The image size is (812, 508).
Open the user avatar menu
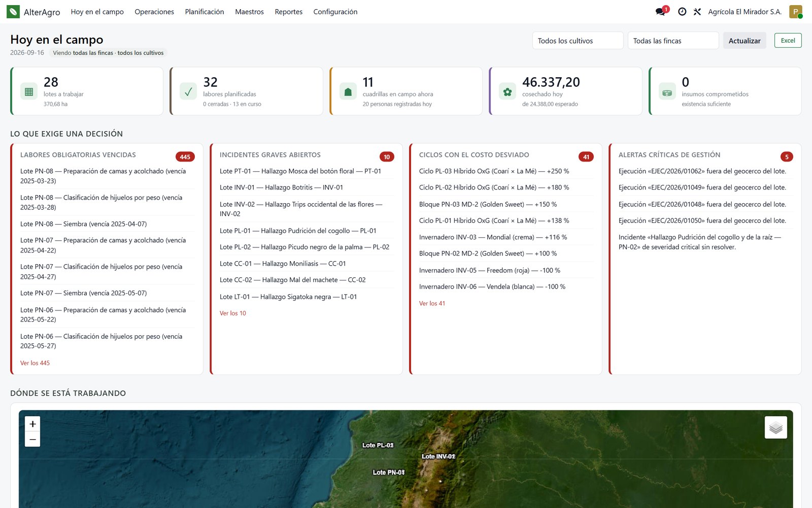point(796,12)
